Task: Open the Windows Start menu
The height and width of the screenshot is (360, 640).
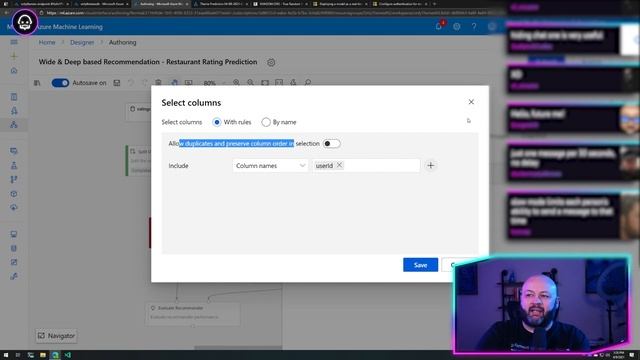Action: coord(6,355)
